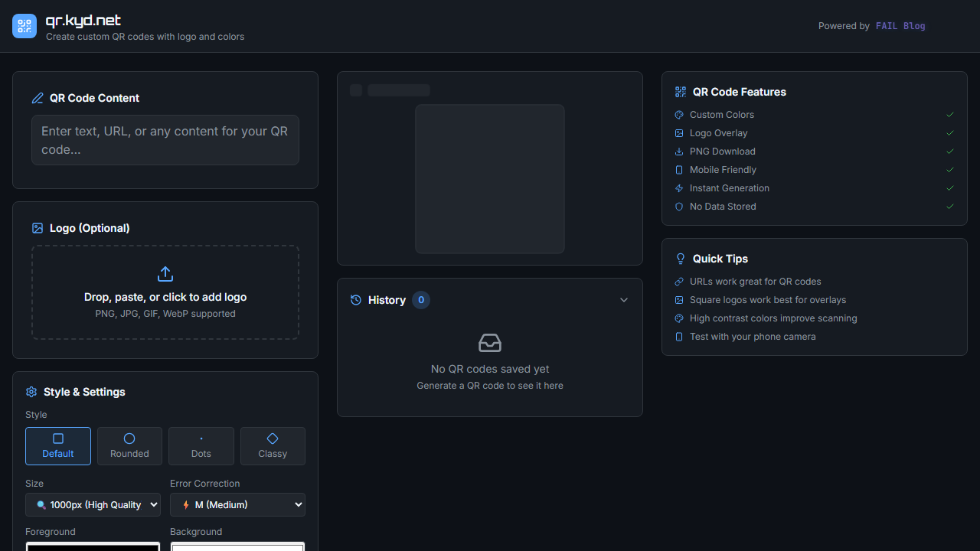Click the qr.kyd.net logo icon in the header
The image size is (980, 551).
tap(24, 25)
